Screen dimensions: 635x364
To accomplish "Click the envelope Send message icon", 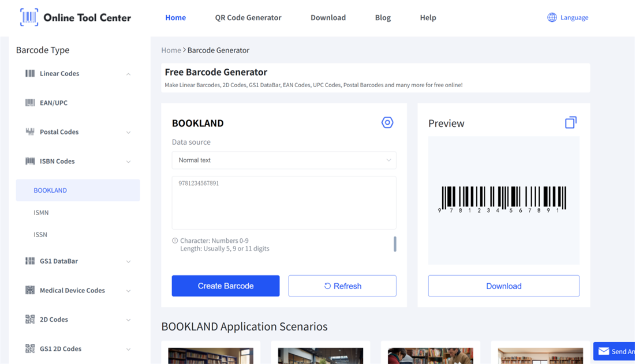I will click(x=604, y=351).
